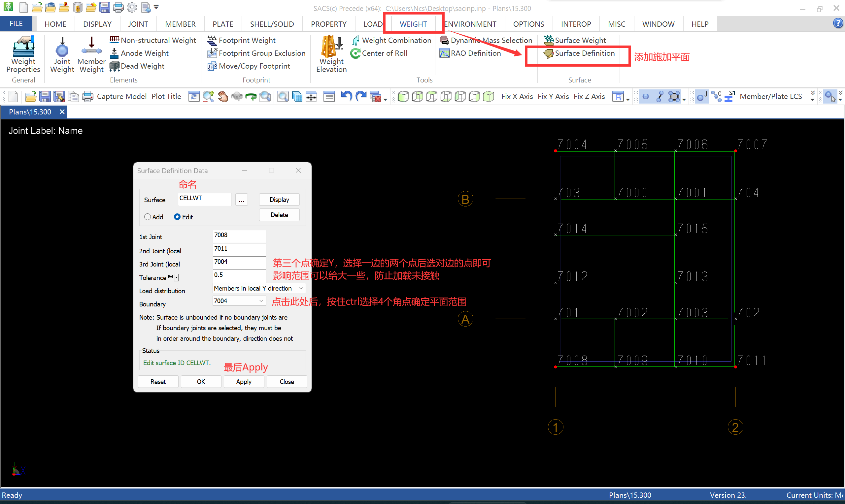Toggle the Fix X Axis option
This screenshot has width=845, height=504.
(x=517, y=96)
